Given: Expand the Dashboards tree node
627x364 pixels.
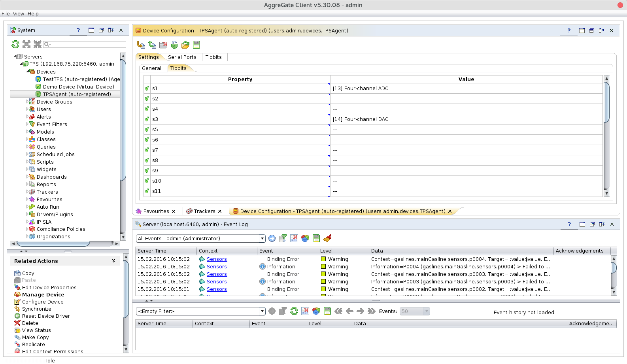Looking at the screenshot, I should (27, 177).
